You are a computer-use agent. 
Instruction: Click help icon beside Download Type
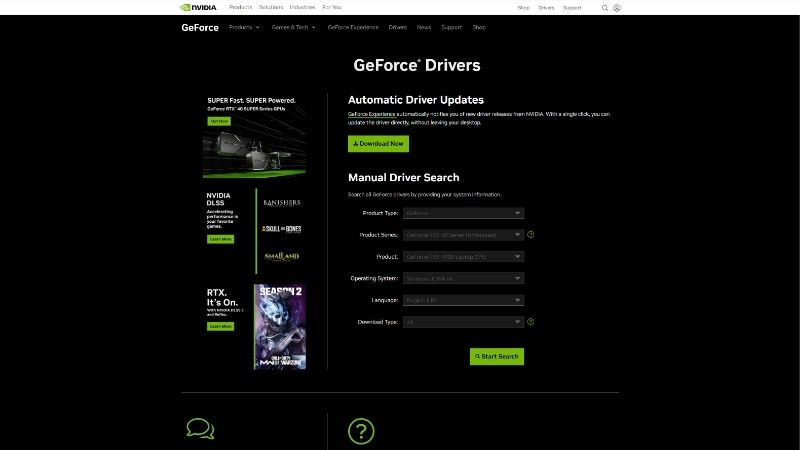(x=531, y=322)
